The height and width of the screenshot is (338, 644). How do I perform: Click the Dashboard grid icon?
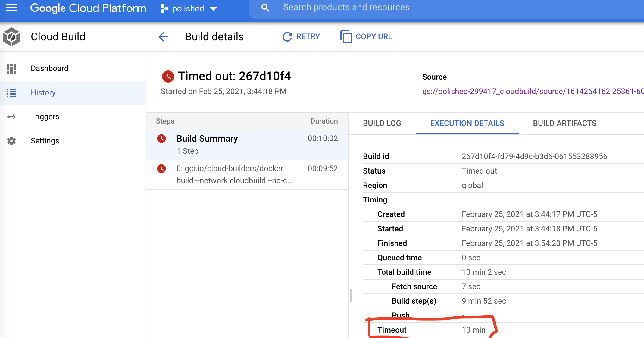tap(11, 68)
